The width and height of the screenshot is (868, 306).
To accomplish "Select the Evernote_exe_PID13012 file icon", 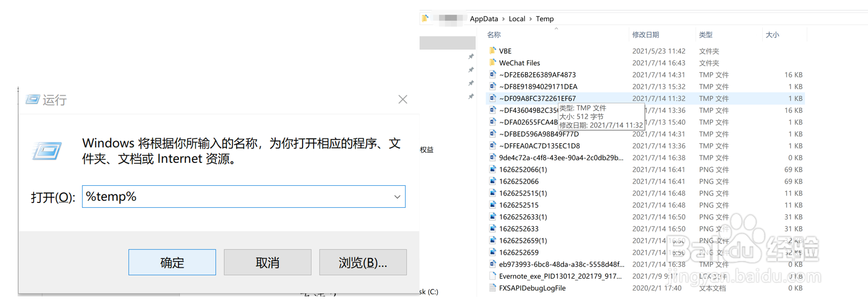I will click(492, 276).
